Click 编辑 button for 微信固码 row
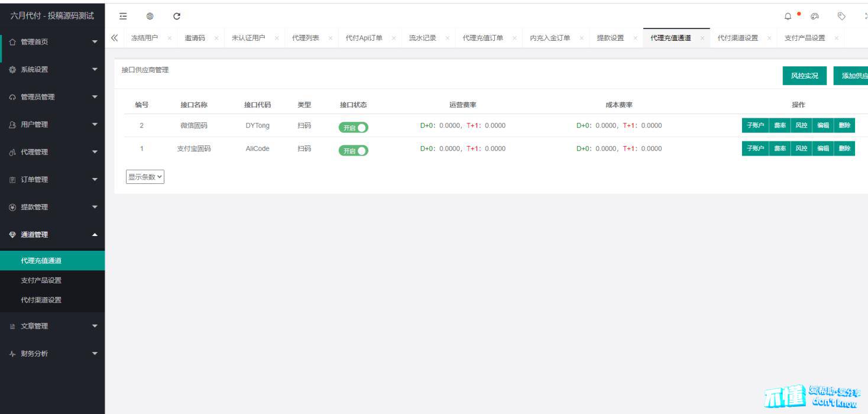Screen dimensions: 868x414 822,125
